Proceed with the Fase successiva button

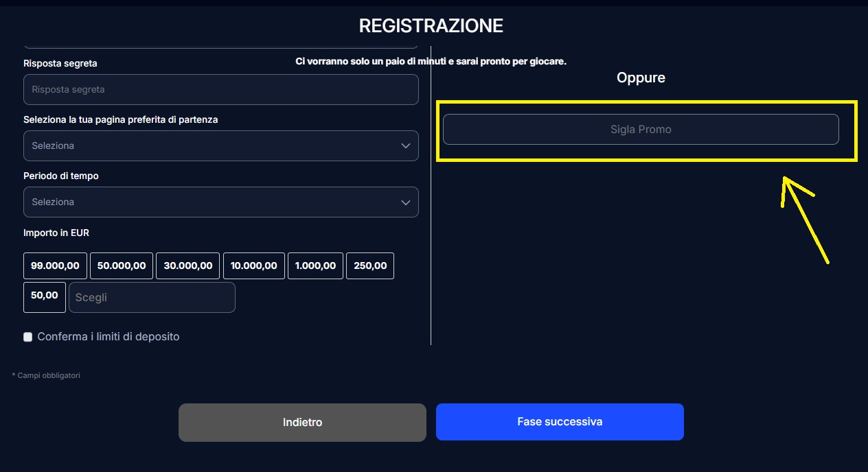pos(560,422)
